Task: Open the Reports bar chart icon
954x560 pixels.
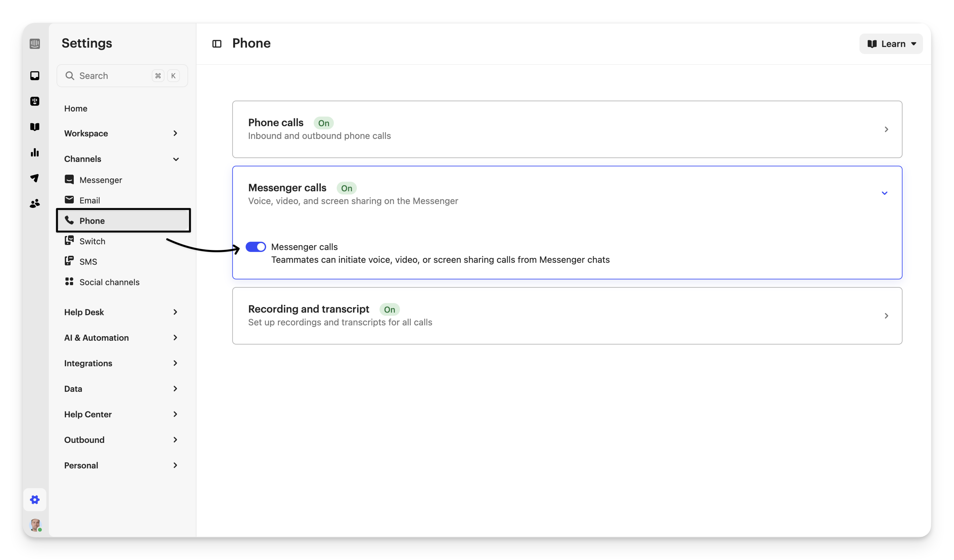Action: (x=35, y=153)
